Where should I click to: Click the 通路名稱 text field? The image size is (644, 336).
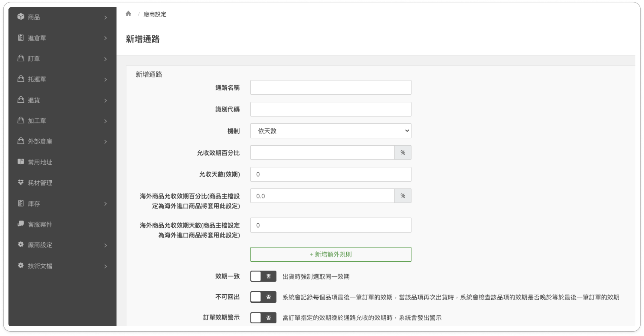[x=330, y=87]
